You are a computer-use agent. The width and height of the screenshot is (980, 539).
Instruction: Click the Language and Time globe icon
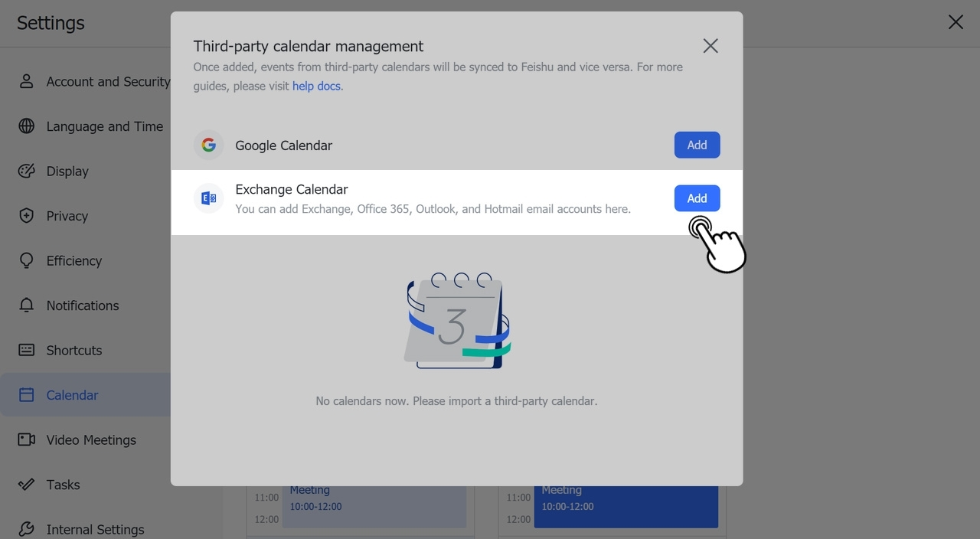click(x=27, y=126)
